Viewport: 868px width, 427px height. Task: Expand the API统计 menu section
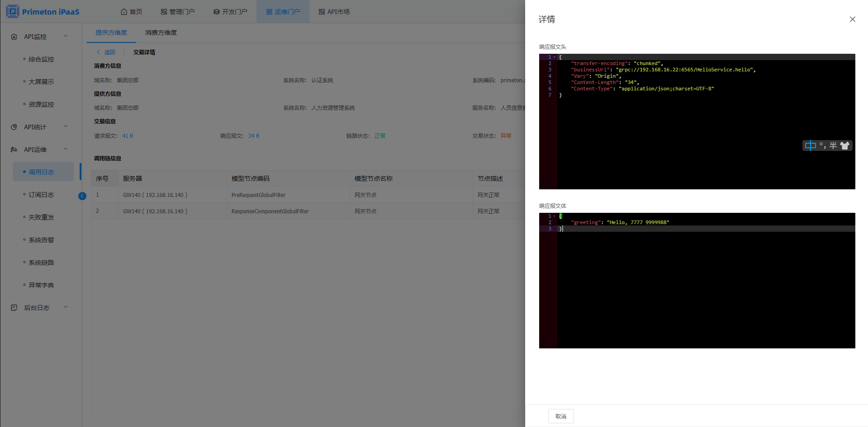pos(66,127)
